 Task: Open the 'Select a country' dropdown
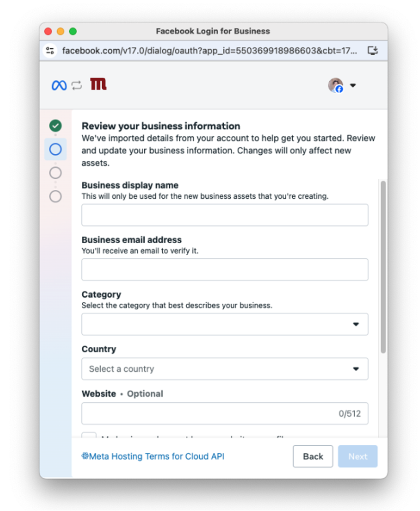point(225,369)
